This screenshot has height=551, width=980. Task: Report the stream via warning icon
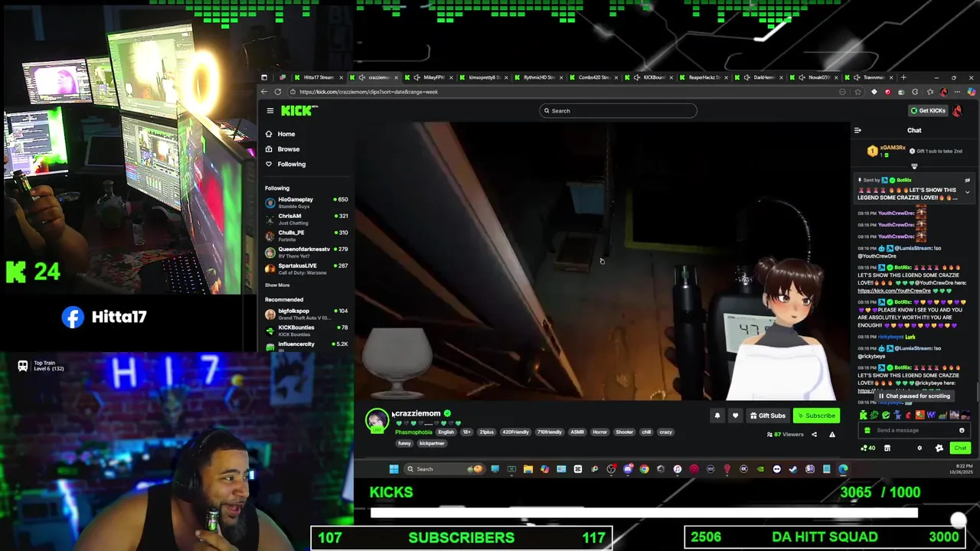[832, 435]
